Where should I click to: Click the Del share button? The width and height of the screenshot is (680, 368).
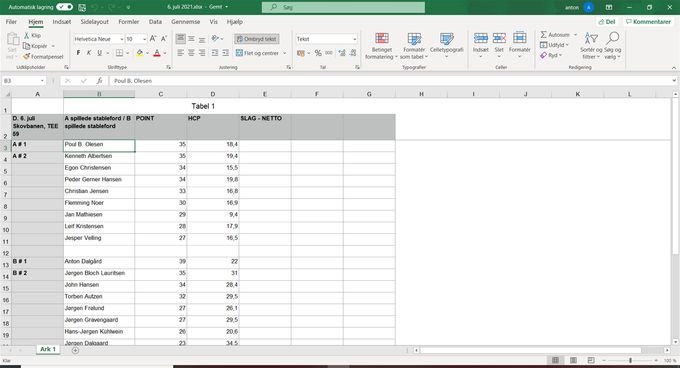coord(607,22)
